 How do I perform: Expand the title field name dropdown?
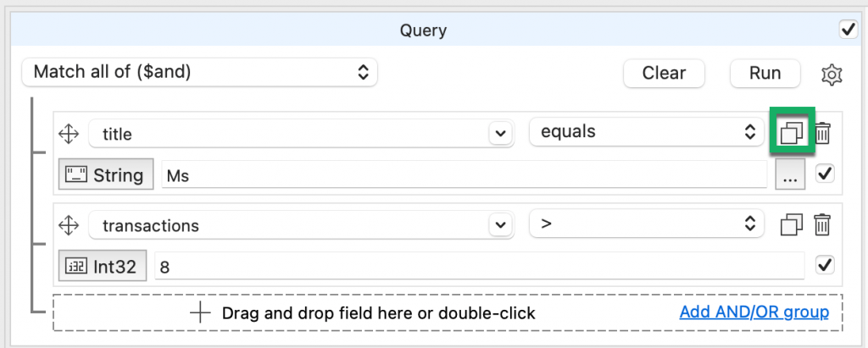(x=499, y=133)
